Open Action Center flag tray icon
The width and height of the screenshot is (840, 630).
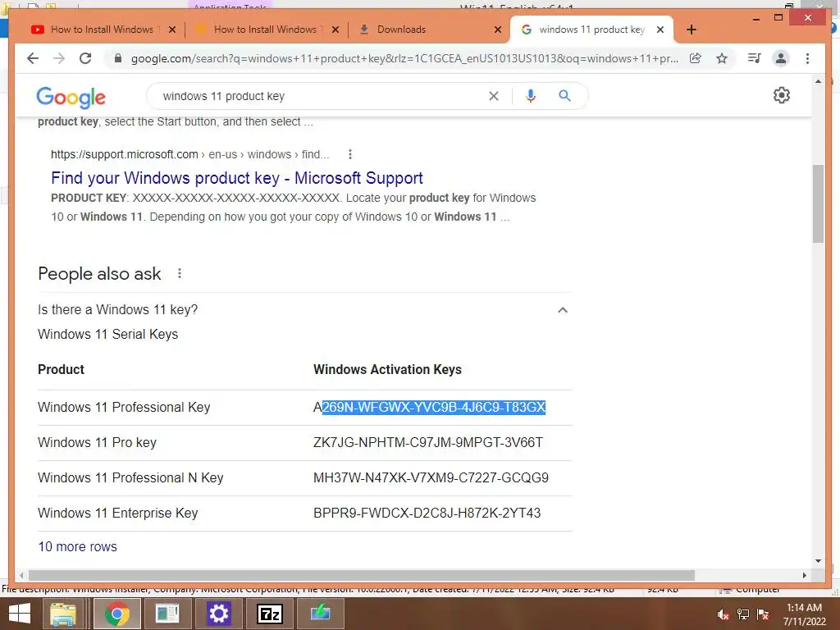[x=763, y=614]
